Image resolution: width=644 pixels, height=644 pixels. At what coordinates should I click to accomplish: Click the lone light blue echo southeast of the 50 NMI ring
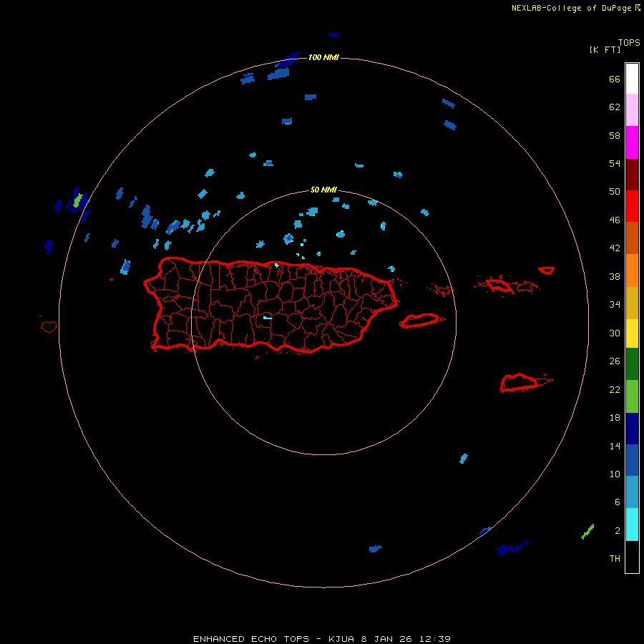[x=464, y=459]
